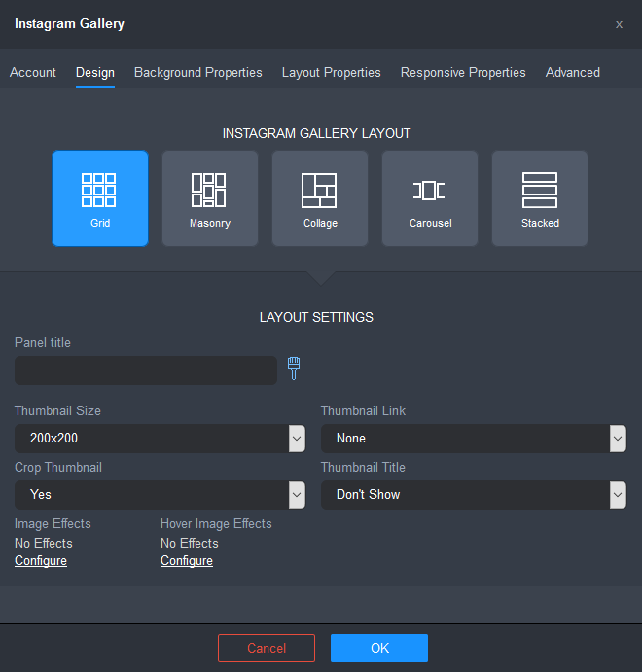
Task: Choose the Masonry layout option
Action: click(x=210, y=198)
